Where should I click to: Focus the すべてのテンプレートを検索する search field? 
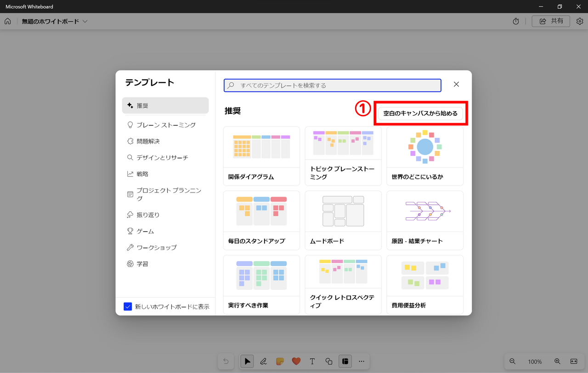333,85
